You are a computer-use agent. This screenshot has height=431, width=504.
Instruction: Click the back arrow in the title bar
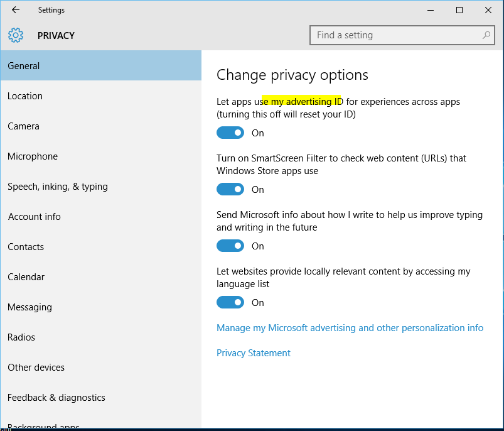click(16, 10)
